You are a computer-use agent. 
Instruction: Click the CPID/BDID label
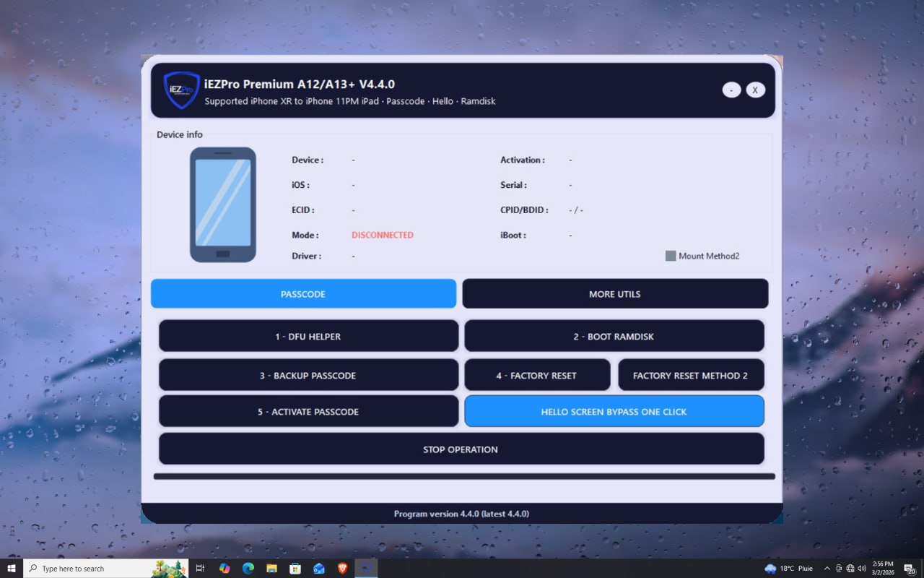point(524,210)
